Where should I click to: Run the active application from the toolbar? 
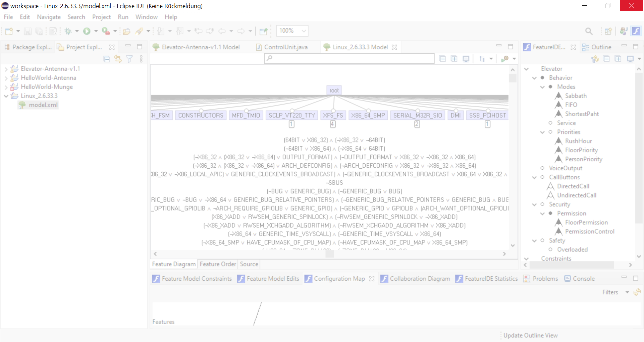pos(86,31)
